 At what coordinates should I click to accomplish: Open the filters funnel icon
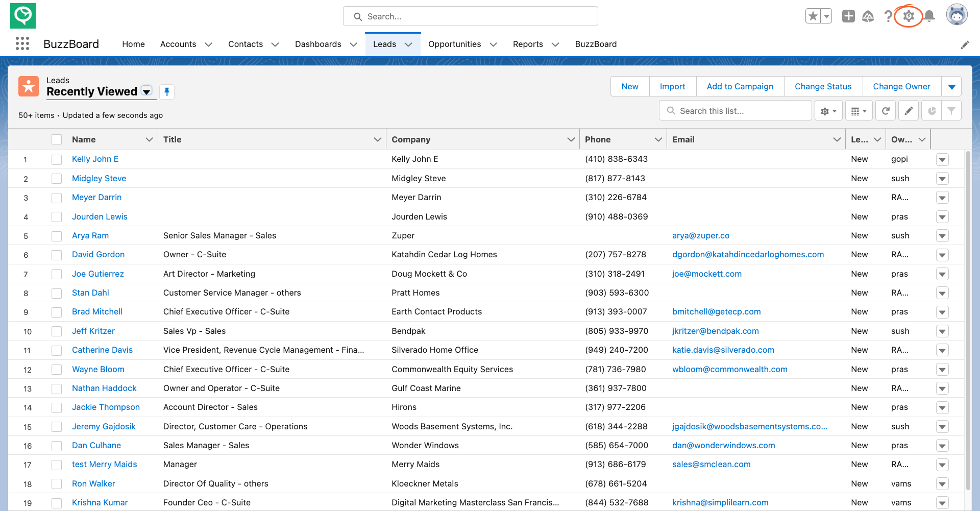pos(951,111)
